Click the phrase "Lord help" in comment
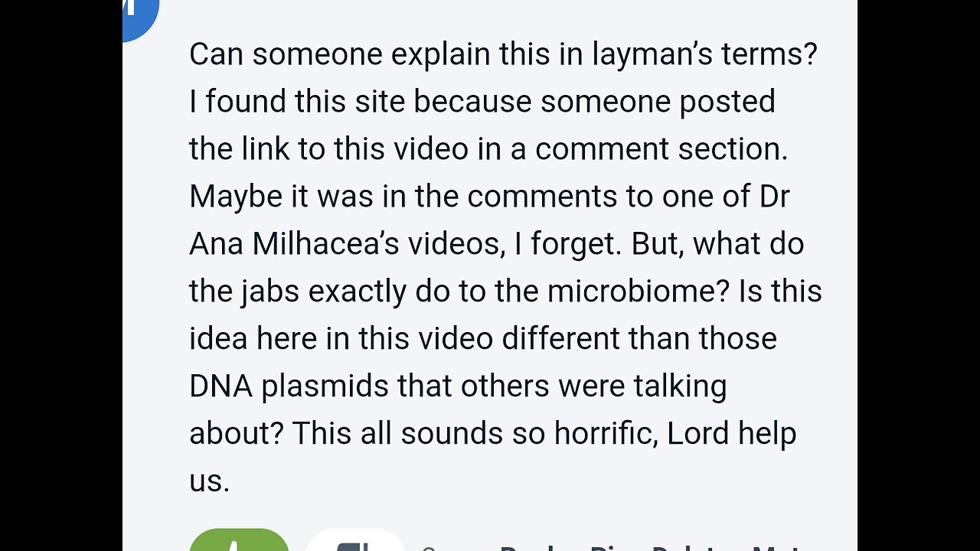The width and height of the screenshot is (980, 551). [x=731, y=434]
